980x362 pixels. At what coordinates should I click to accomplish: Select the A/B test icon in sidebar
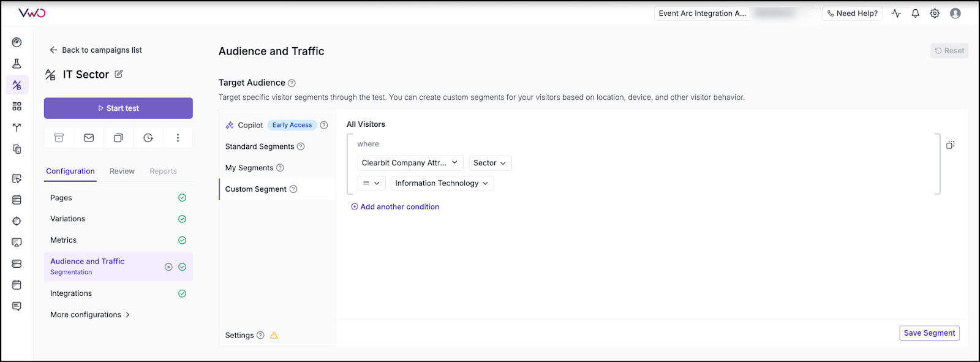tap(17, 85)
